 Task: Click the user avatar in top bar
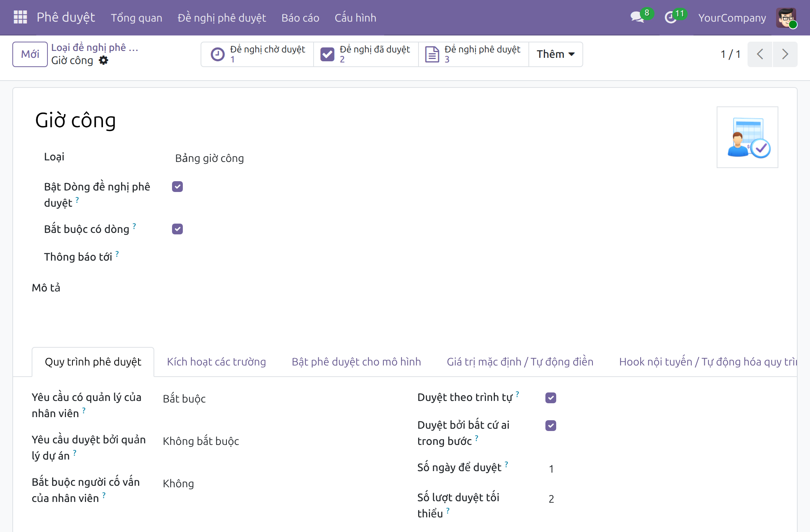pyautogui.click(x=786, y=18)
